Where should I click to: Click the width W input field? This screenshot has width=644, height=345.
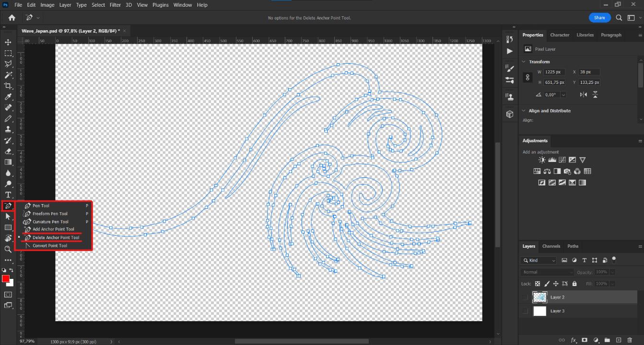(x=554, y=72)
